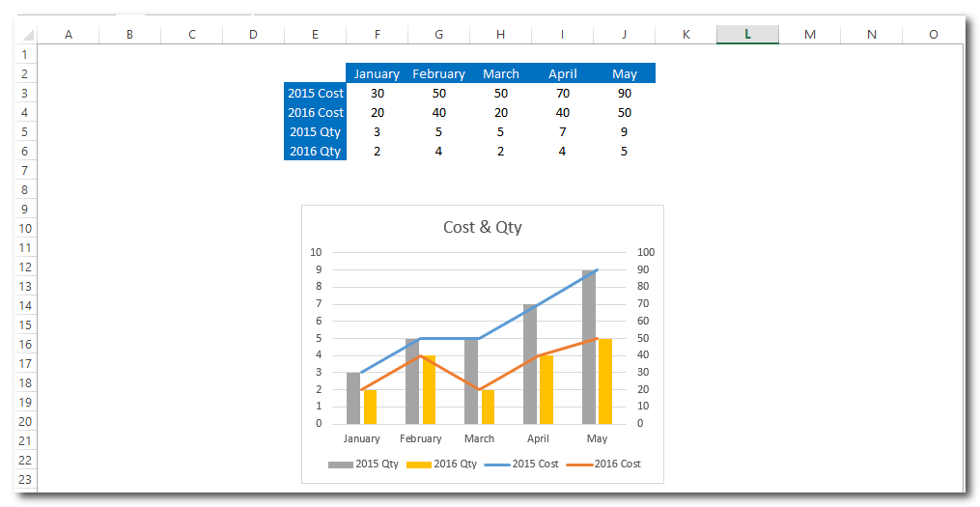This screenshot has width=980, height=507.
Task: Click the January header cell
Action: (377, 73)
